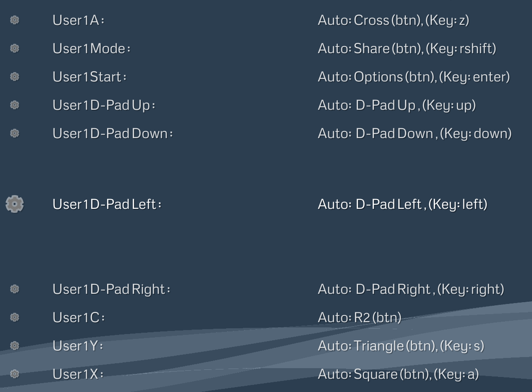
Task: Select the User 1 A mapping row
Action: point(266,20)
